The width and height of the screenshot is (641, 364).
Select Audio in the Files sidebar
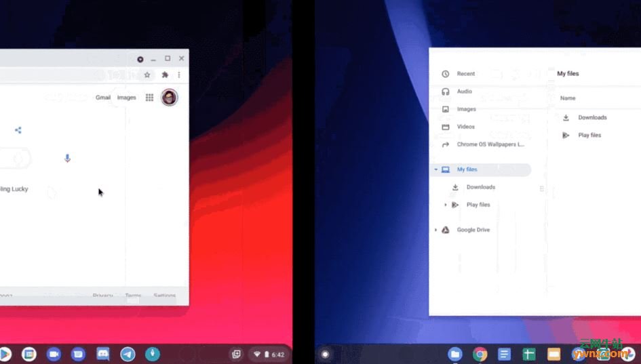(x=464, y=92)
